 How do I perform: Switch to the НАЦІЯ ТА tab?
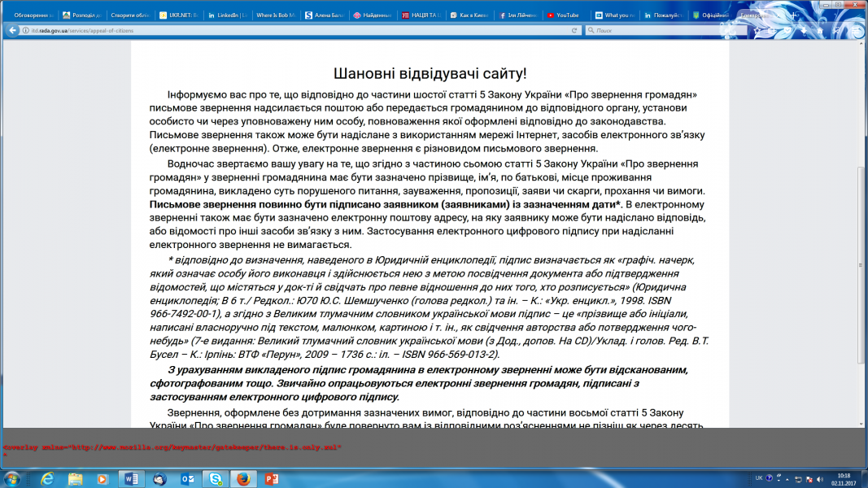pyautogui.click(x=421, y=15)
